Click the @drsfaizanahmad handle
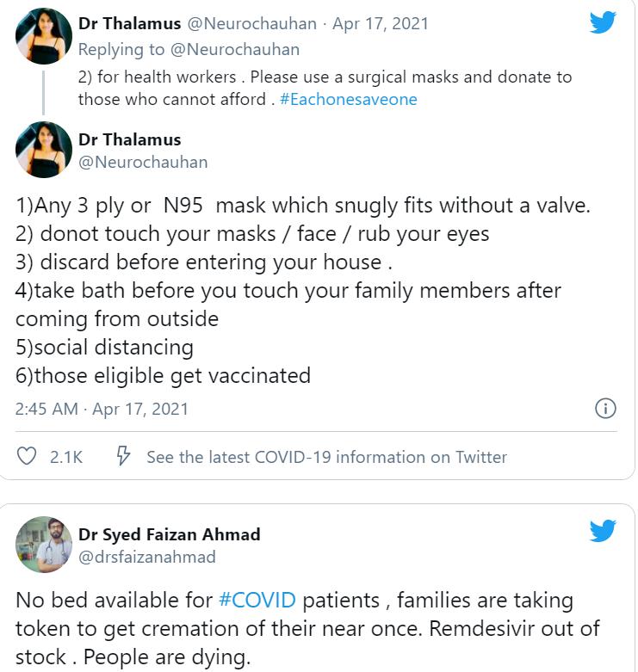Viewport: 638px width, 672px height. pyautogui.click(x=147, y=557)
